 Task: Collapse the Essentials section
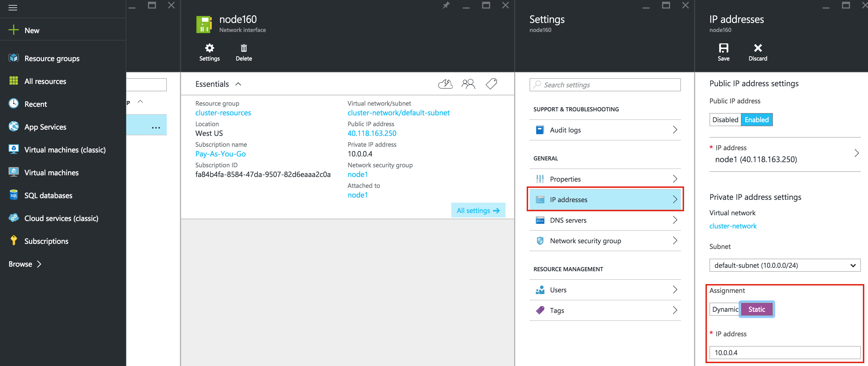pyautogui.click(x=238, y=84)
